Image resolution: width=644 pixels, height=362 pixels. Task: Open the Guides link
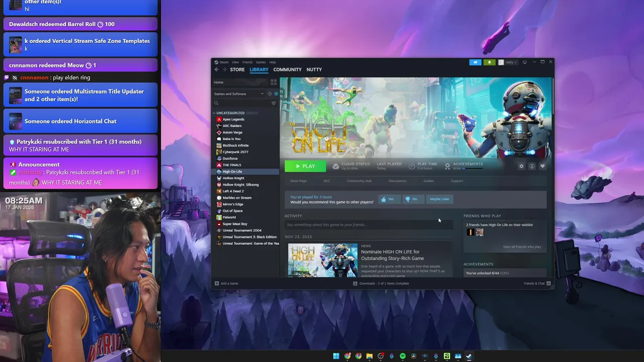[429, 181]
